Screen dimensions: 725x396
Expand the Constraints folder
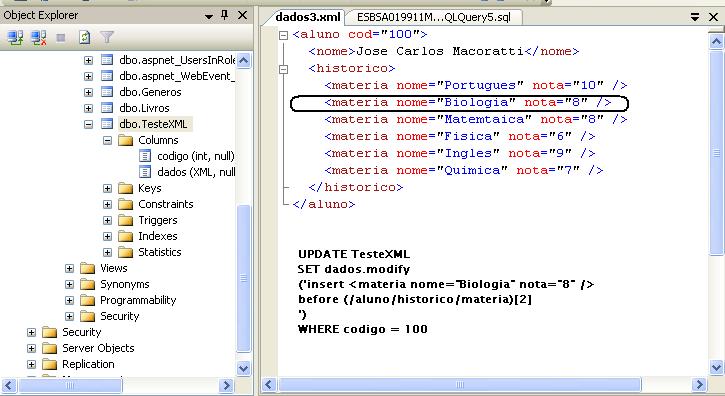coord(107,204)
